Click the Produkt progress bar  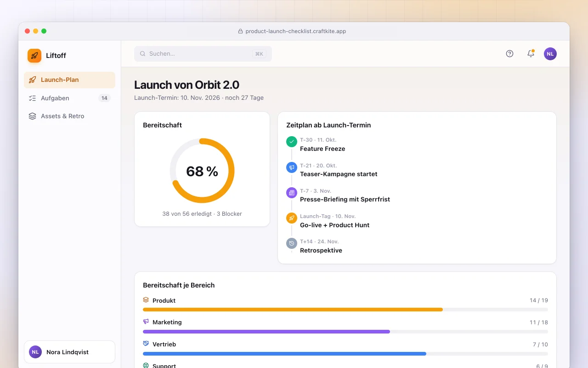[345, 310]
